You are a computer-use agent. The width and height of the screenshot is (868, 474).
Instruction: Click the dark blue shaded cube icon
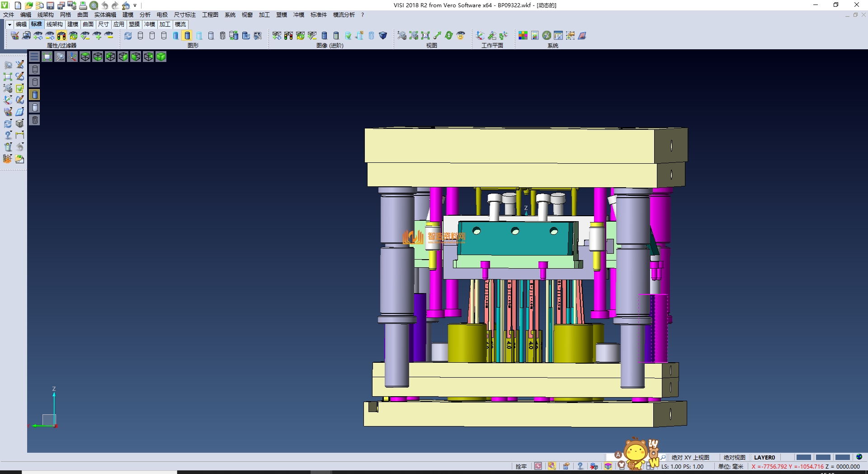click(383, 36)
